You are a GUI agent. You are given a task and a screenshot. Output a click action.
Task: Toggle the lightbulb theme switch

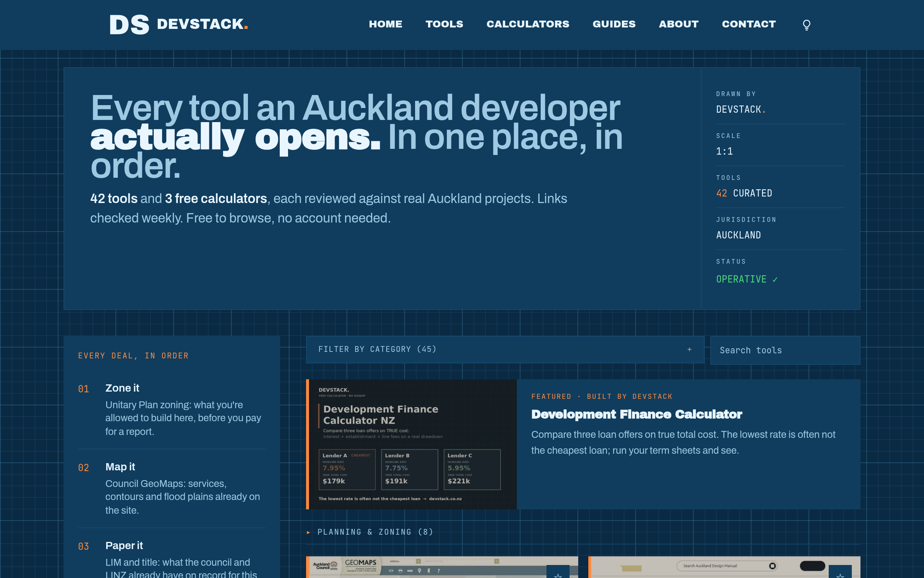click(x=806, y=25)
